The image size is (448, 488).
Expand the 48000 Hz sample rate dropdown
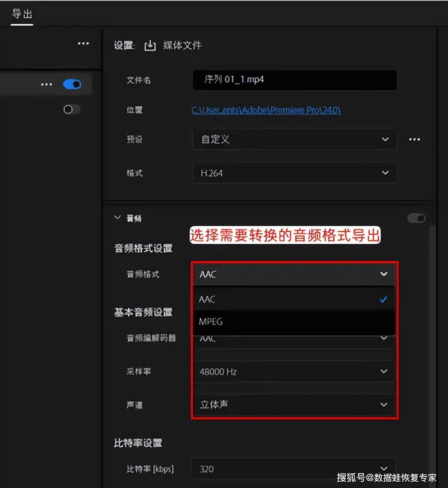pyautogui.click(x=294, y=372)
